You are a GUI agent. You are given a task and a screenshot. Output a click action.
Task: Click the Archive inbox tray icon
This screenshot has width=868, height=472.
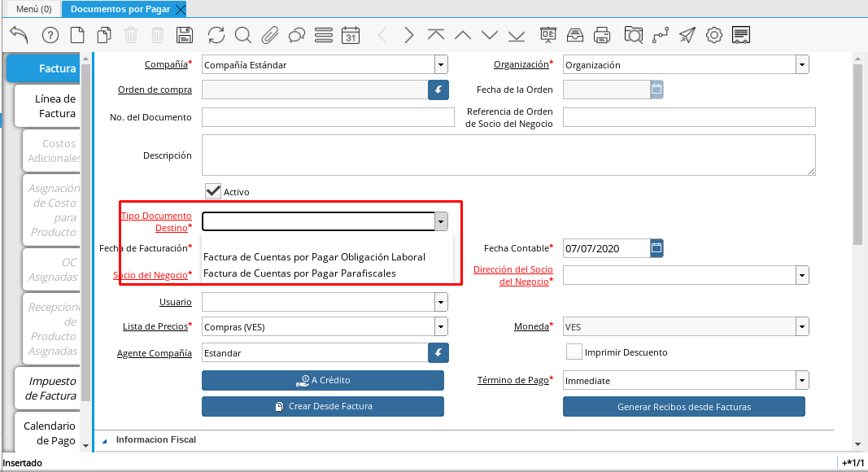(575, 36)
